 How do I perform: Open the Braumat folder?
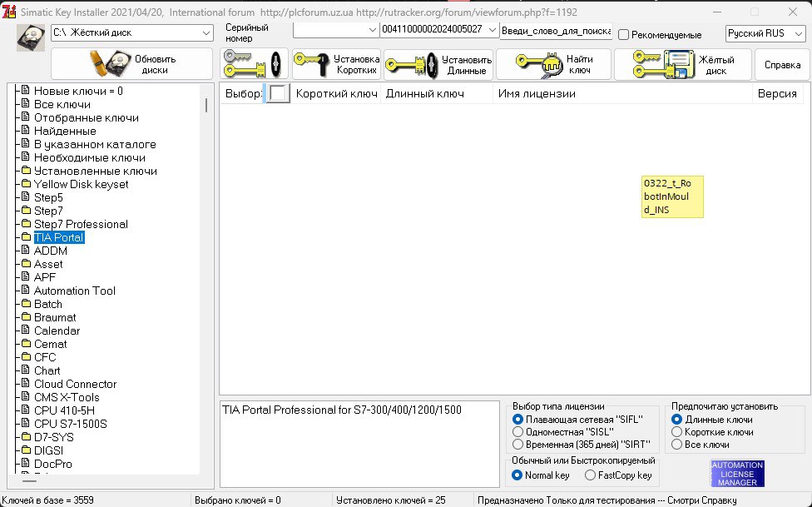pos(55,317)
